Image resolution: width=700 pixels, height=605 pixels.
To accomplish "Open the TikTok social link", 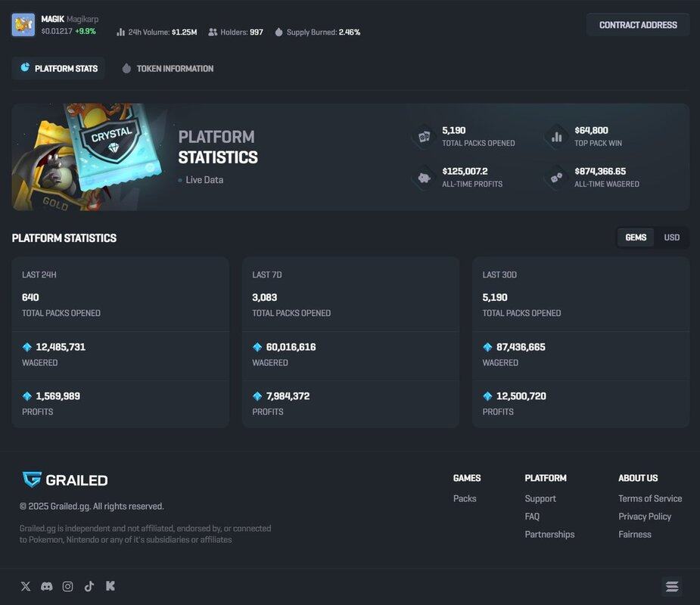I will (x=89, y=586).
